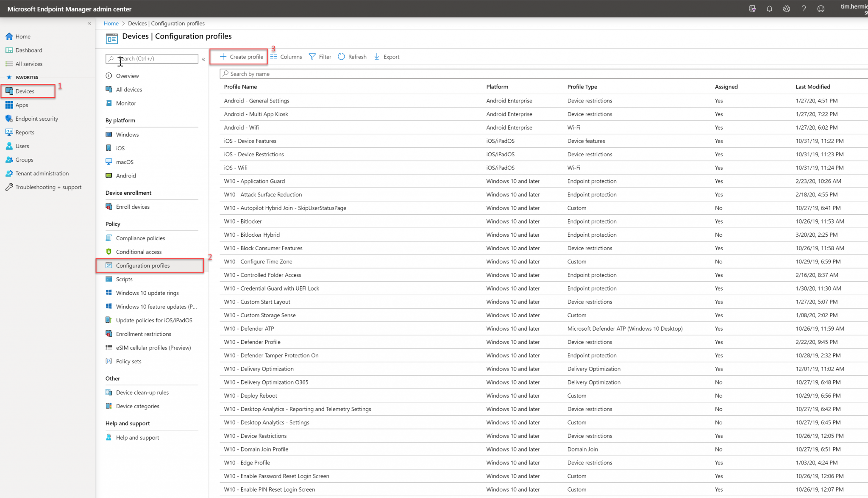Expand the Windows platform section
This screenshot has height=498, width=868.
click(x=127, y=134)
